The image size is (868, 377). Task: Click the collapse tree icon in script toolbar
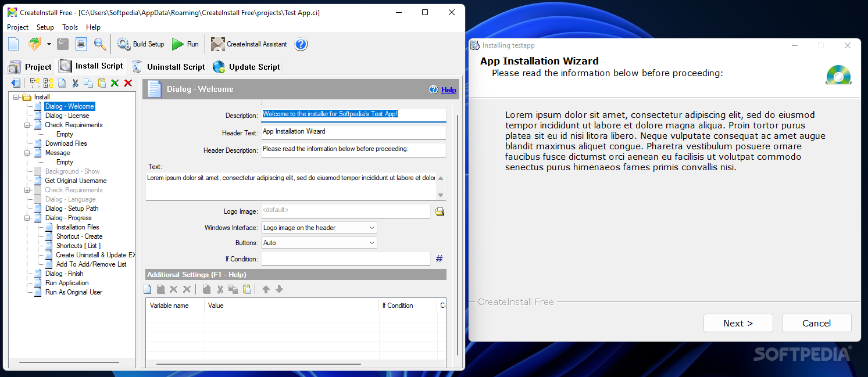point(35,83)
